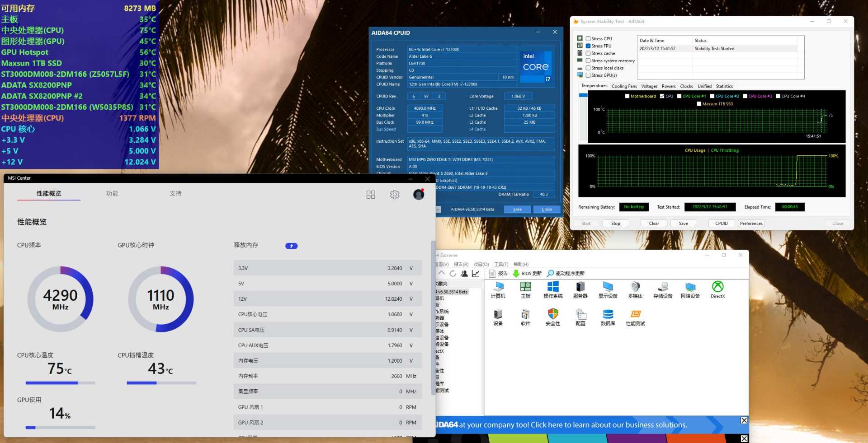868x443 pixels.
Task: Open the Motherboard category icon in AIDA64
Action: [526, 290]
